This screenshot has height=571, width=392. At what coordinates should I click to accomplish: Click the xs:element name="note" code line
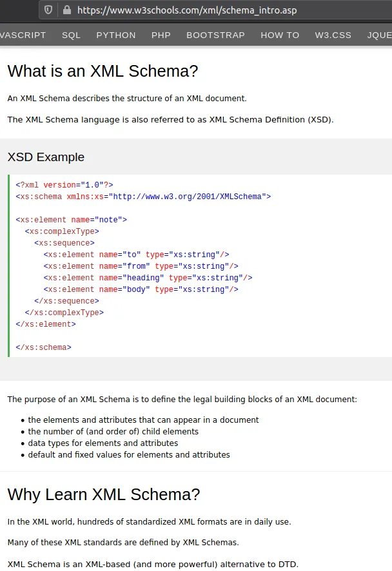(71, 220)
